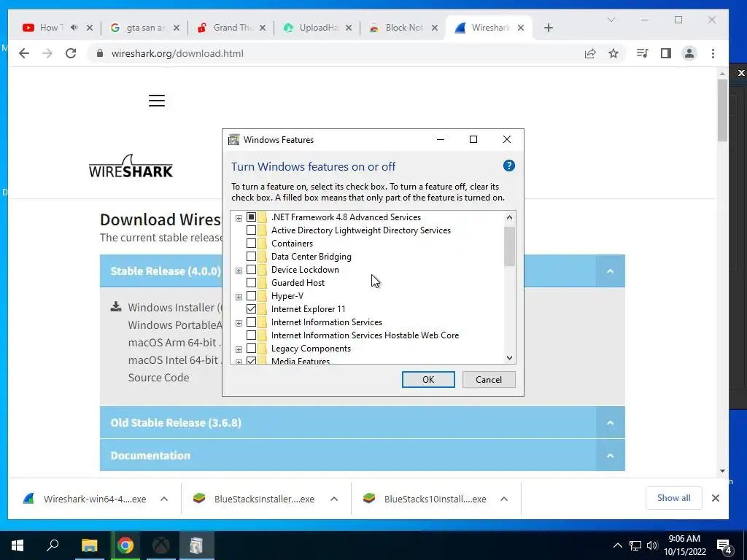Screen dimensions: 747x560
Task: Switch to the gta san andreas Google tab
Action: 144,28
